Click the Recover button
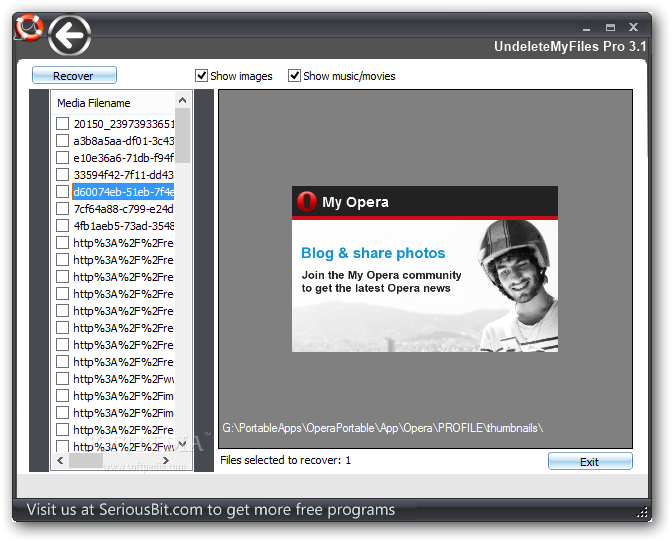Screen dimensions: 672x542 click(x=74, y=75)
